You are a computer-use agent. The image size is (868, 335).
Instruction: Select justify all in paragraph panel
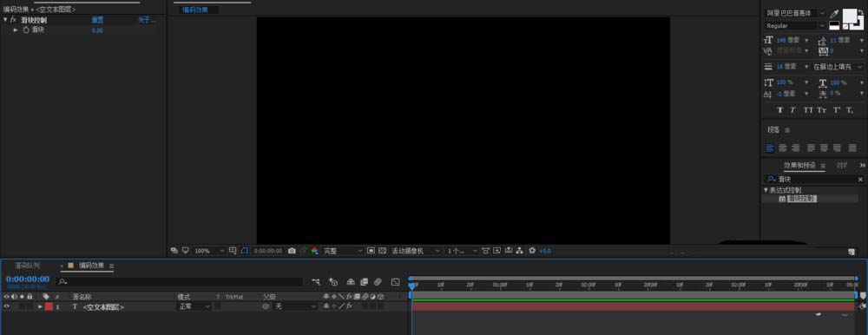pyautogui.click(x=852, y=148)
